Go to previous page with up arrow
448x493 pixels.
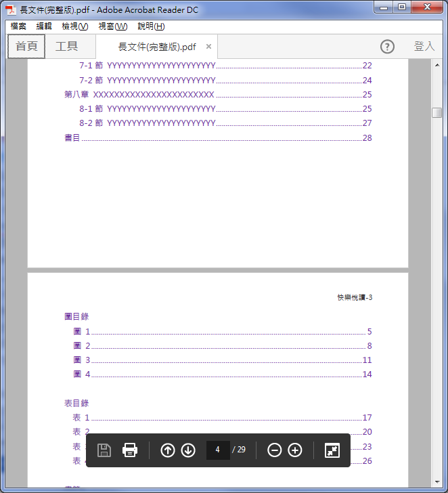pos(168,450)
